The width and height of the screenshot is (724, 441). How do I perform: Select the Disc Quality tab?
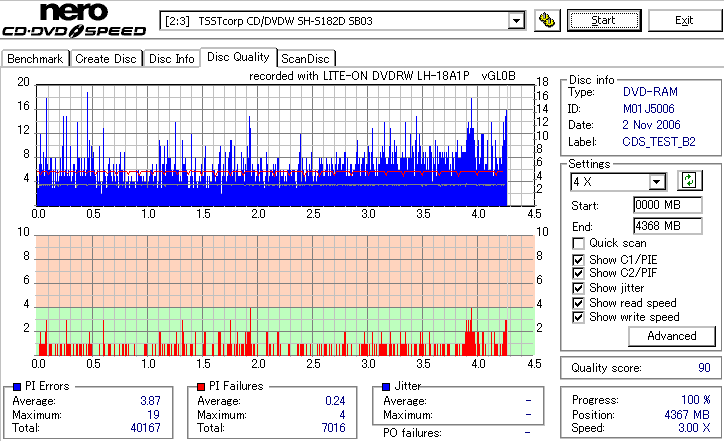(x=238, y=57)
